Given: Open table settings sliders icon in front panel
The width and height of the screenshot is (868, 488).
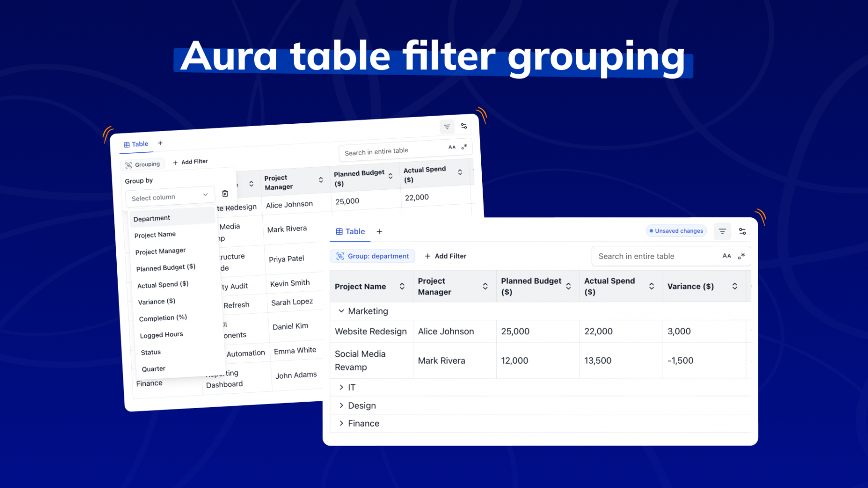Looking at the screenshot, I should pyautogui.click(x=742, y=231).
